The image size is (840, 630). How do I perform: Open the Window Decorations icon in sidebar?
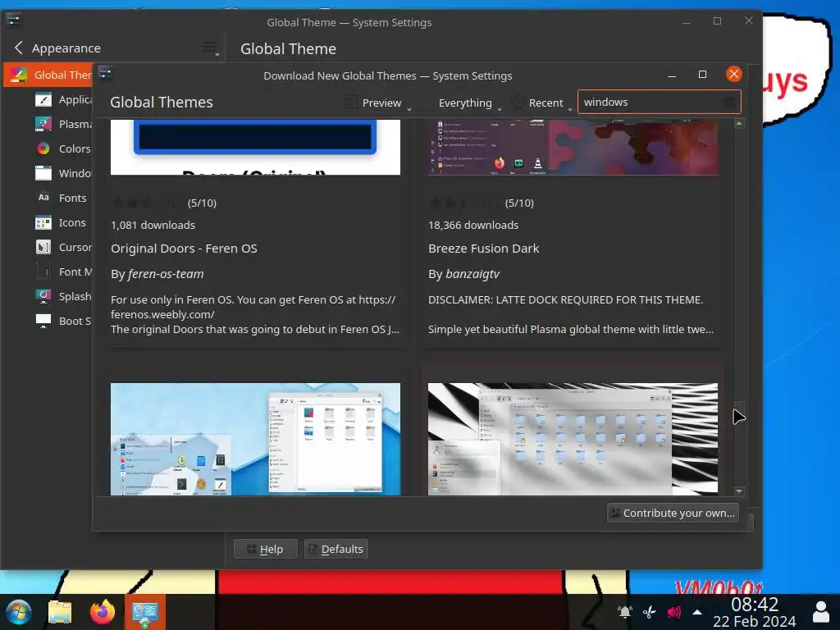(43, 173)
